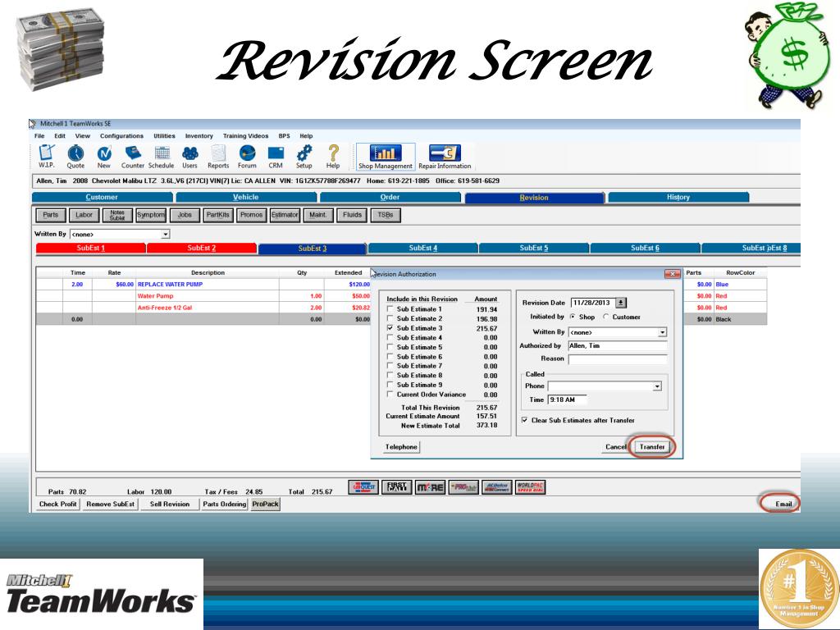Image resolution: width=840 pixels, height=630 pixels.
Task: Open the CarQuest parts catalog icon
Action: point(363,487)
